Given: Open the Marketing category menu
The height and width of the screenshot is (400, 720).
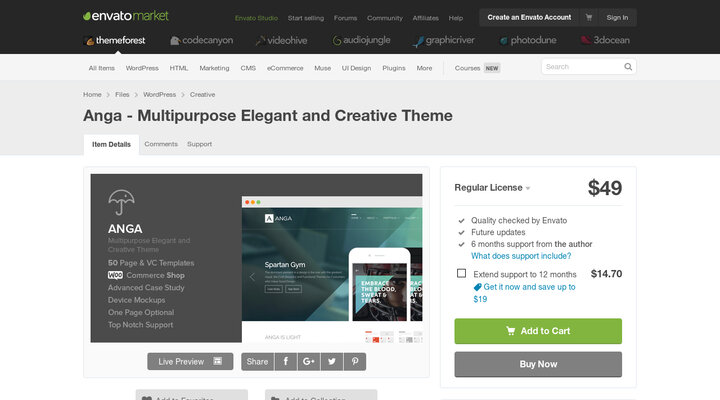Looking at the screenshot, I should [214, 68].
